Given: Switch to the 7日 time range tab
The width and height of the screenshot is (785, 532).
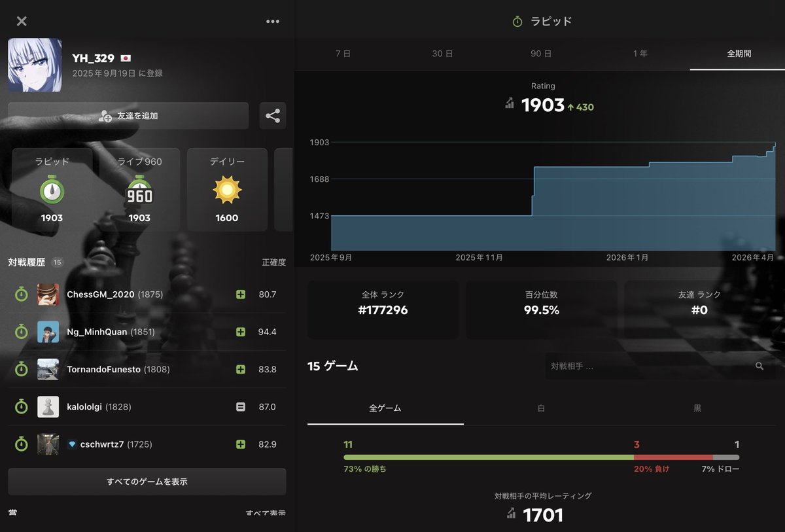Looking at the screenshot, I should [343, 54].
